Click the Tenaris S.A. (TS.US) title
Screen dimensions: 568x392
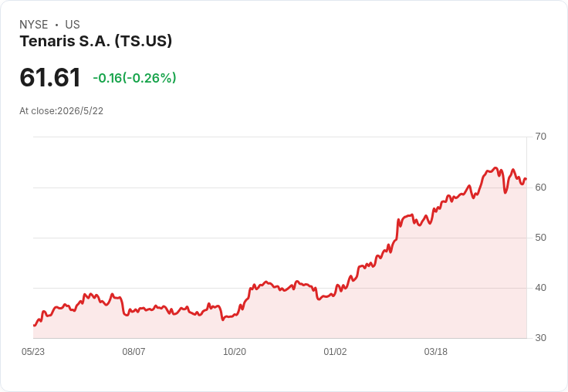96,41
